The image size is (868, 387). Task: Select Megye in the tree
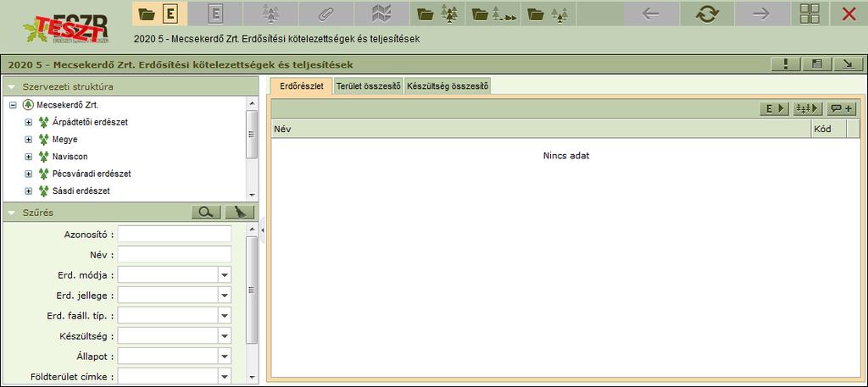coord(64,140)
